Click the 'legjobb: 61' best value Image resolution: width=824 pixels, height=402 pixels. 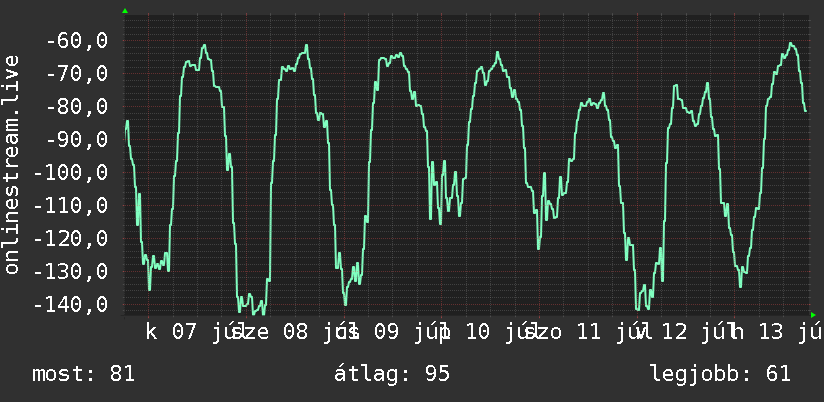pos(720,374)
